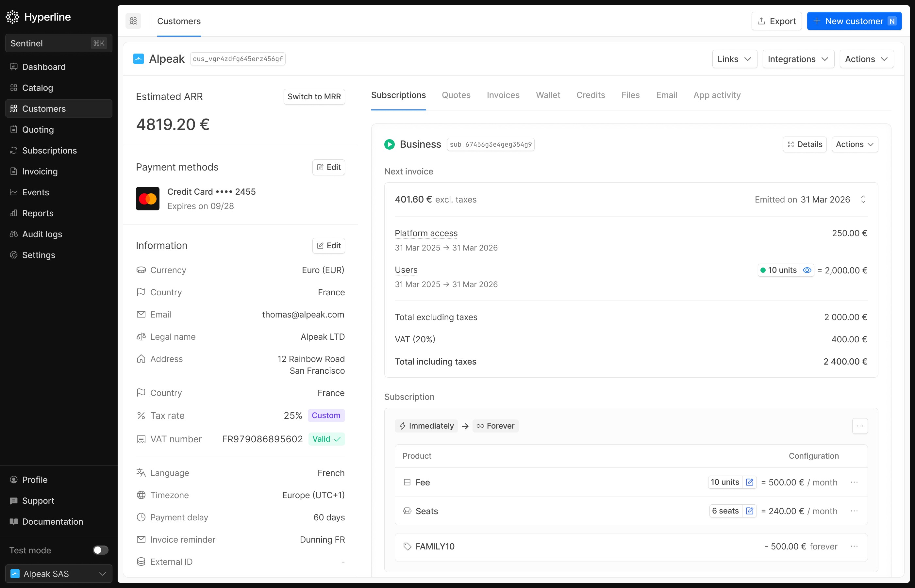Open the Links dropdown
This screenshot has height=588, width=915.
pyautogui.click(x=734, y=59)
